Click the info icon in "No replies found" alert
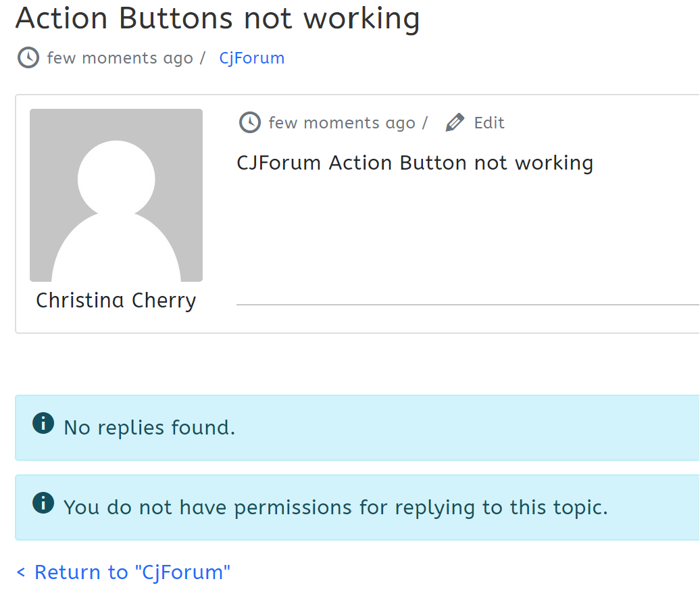This screenshot has width=700, height=596. tap(43, 424)
